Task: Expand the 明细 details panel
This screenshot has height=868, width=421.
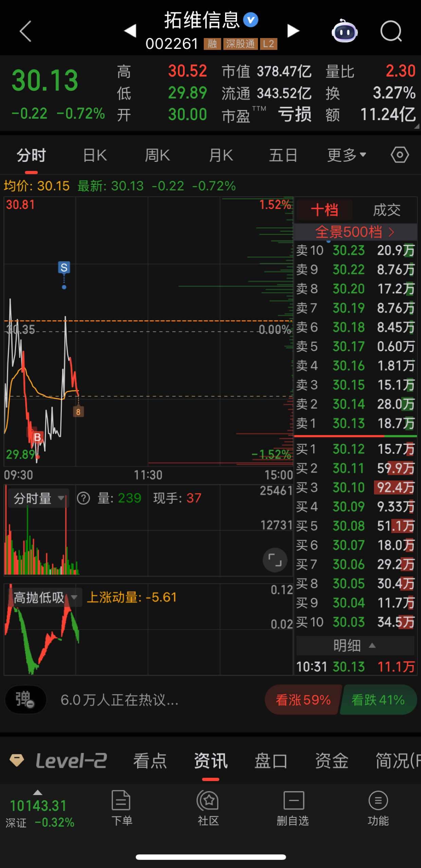Action: 355,645
